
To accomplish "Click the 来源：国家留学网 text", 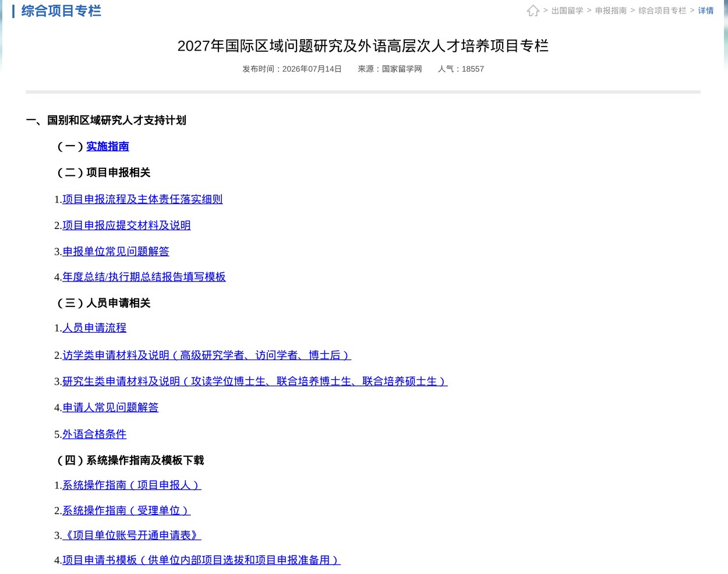I will [x=390, y=69].
